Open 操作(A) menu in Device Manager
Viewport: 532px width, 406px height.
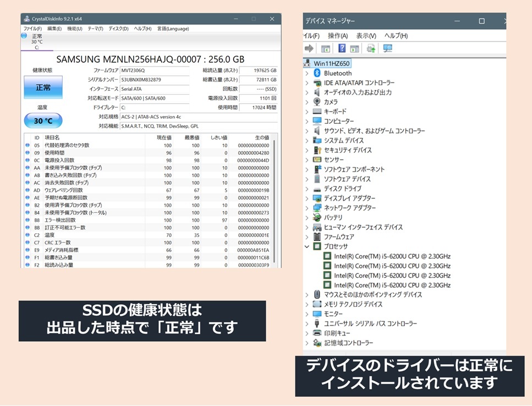click(338, 36)
